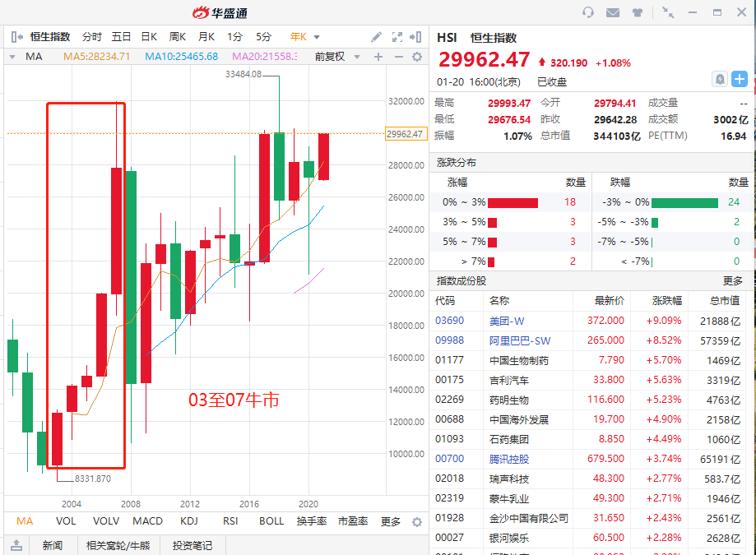Open 美团-W stock

[x=507, y=321]
